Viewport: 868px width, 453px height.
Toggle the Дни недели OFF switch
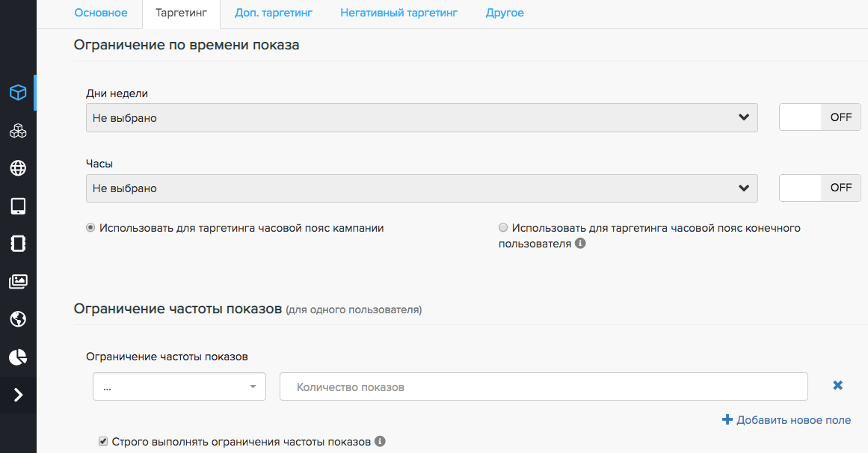point(819,117)
